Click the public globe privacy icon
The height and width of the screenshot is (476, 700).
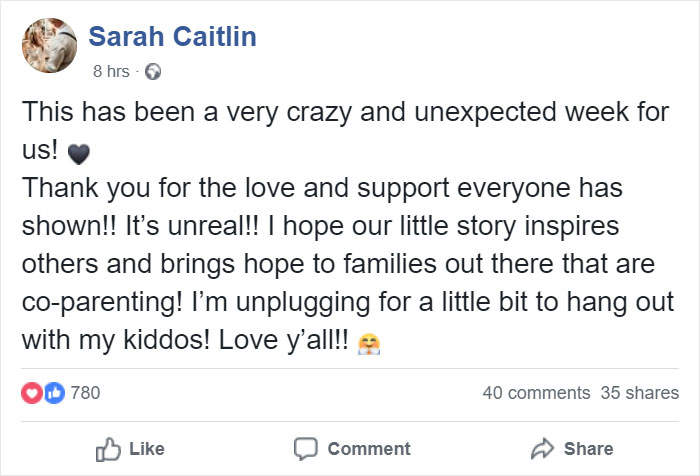pyautogui.click(x=153, y=72)
